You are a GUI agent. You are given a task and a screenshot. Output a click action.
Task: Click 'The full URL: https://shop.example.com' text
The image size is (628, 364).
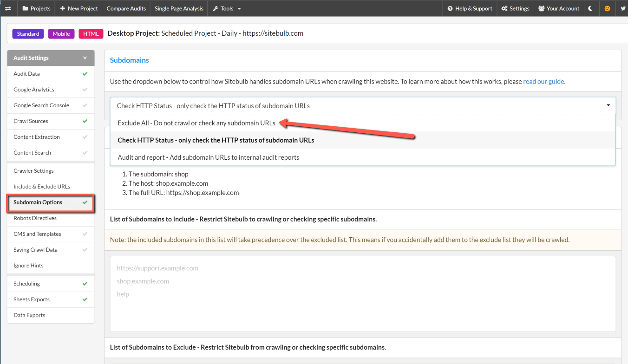pyautogui.click(x=184, y=193)
